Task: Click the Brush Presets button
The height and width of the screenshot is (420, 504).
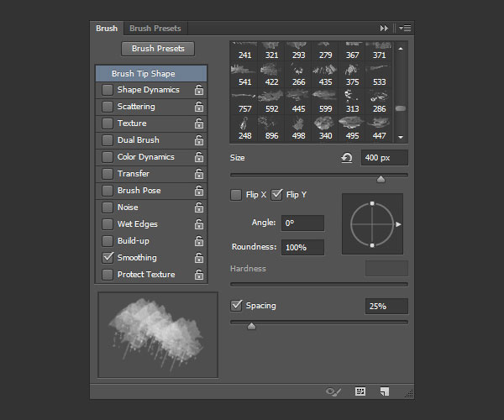Action: (x=158, y=49)
